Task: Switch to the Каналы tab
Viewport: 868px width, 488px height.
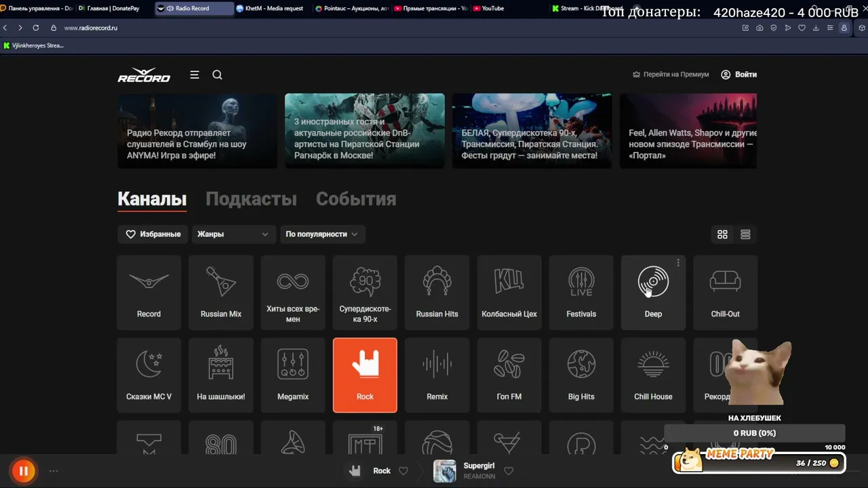Action: [152, 199]
